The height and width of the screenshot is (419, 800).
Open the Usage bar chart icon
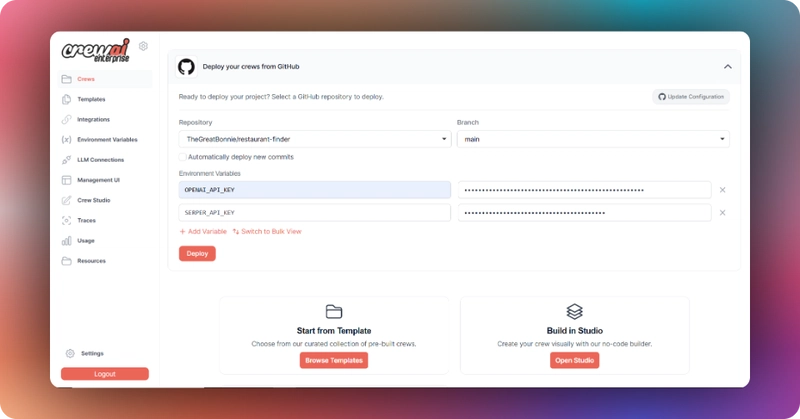click(x=66, y=240)
